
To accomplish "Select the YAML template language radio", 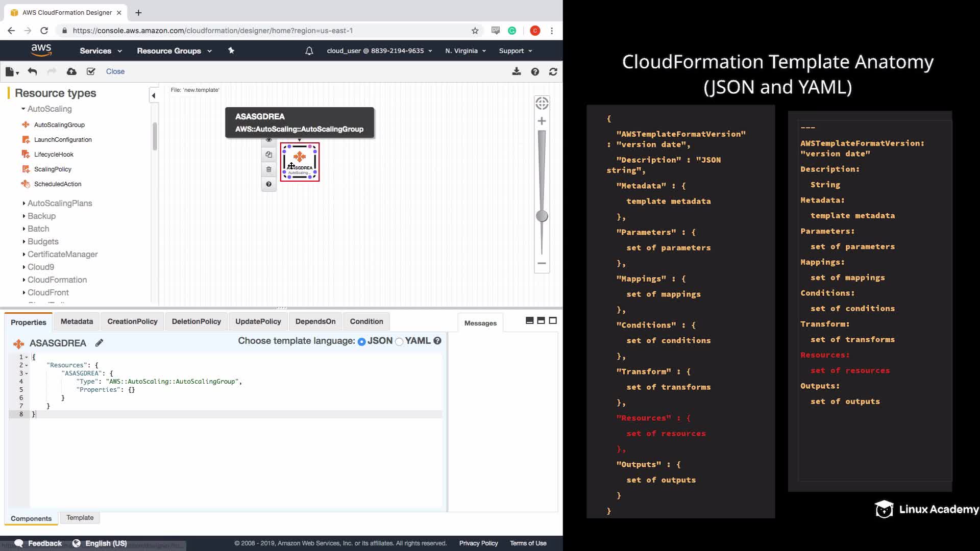I will tap(399, 342).
